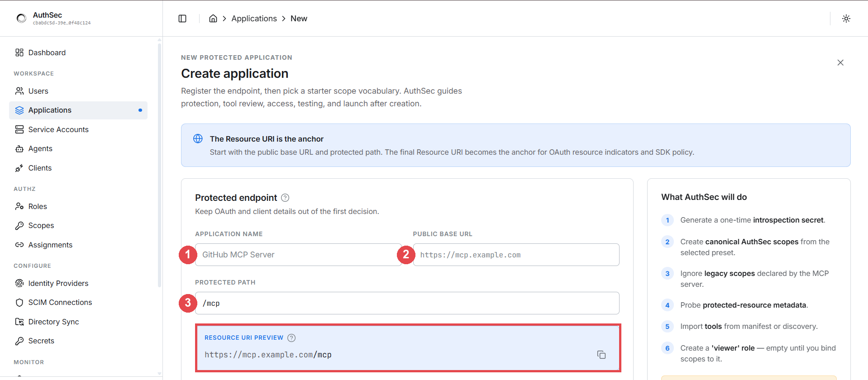The width and height of the screenshot is (868, 380).
Task: Click the sidebar vertical scrollbar
Action: tap(159, 164)
